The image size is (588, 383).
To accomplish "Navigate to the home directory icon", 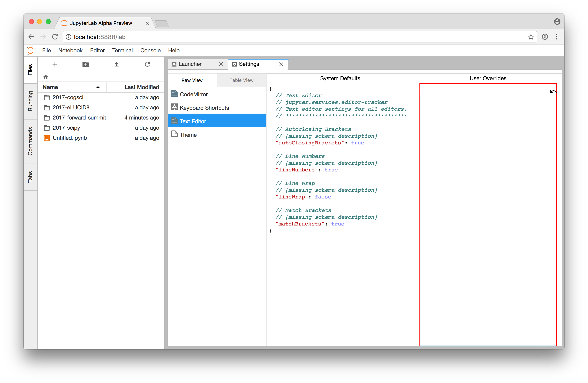I will [x=46, y=77].
